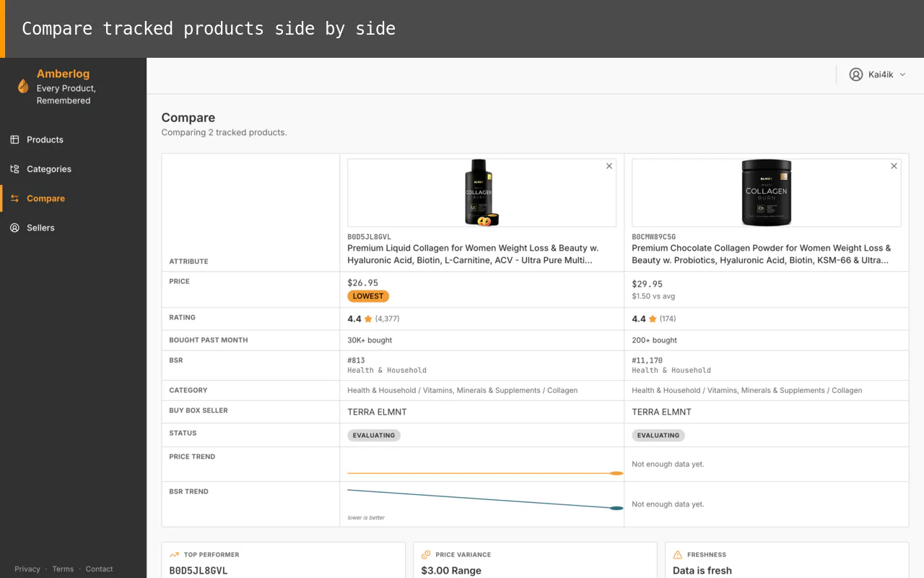
Task: Open the Terms link in the footer
Action: pyautogui.click(x=63, y=569)
